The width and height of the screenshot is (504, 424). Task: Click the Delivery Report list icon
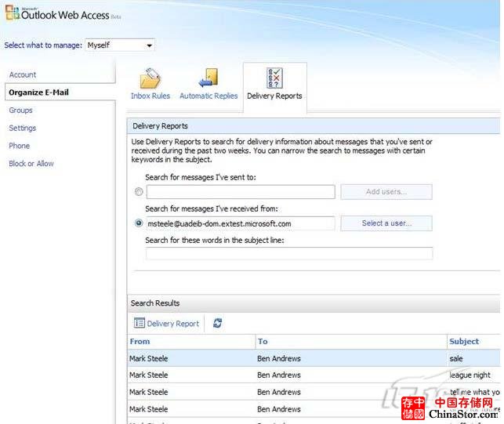140,323
